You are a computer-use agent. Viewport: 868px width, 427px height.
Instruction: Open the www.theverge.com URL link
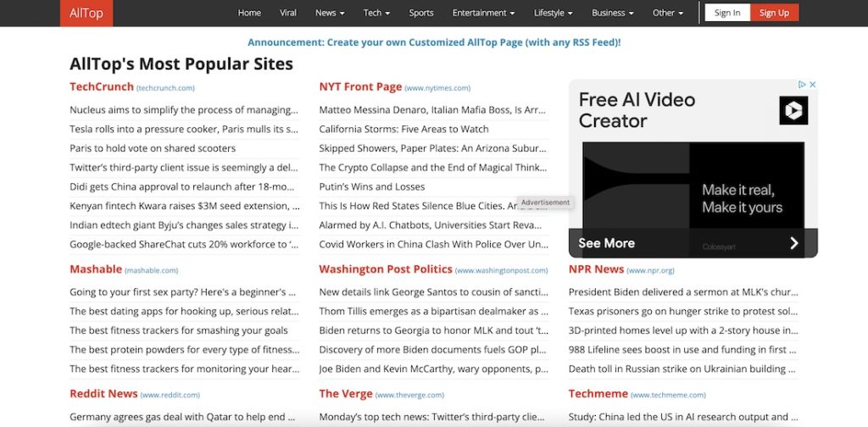tap(409, 395)
